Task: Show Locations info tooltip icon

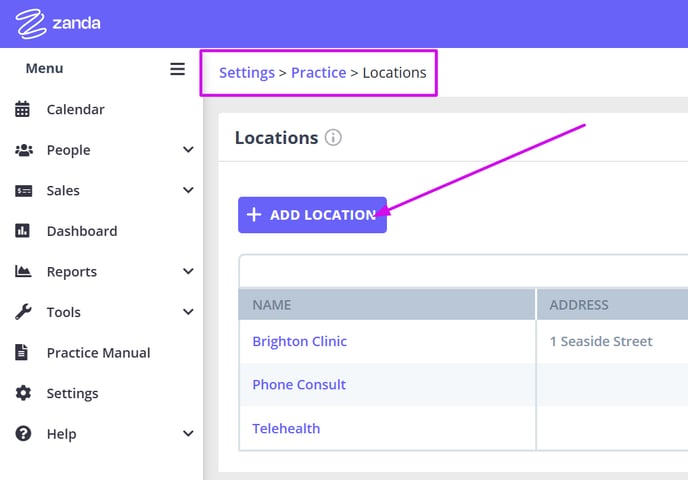Action: pyautogui.click(x=333, y=138)
